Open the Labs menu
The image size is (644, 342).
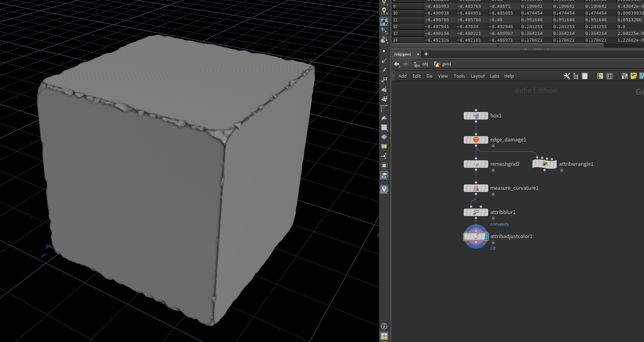(x=495, y=76)
